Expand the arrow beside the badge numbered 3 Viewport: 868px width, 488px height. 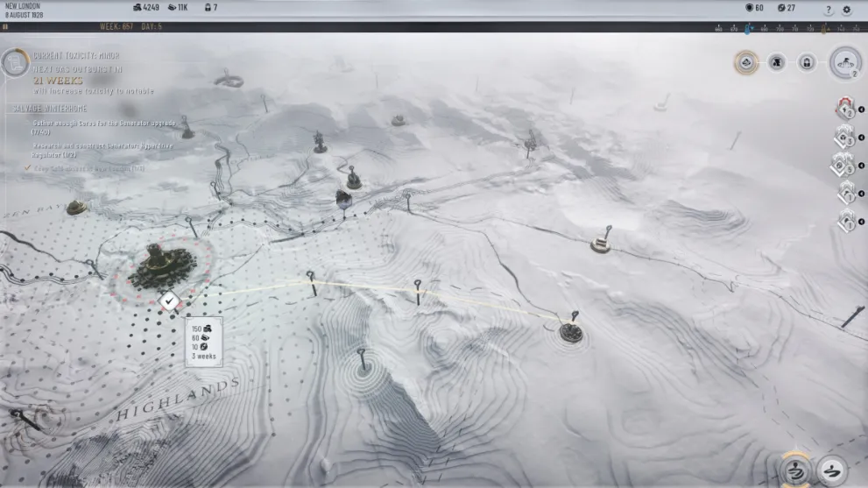pyautogui.click(x=862, y=137)
